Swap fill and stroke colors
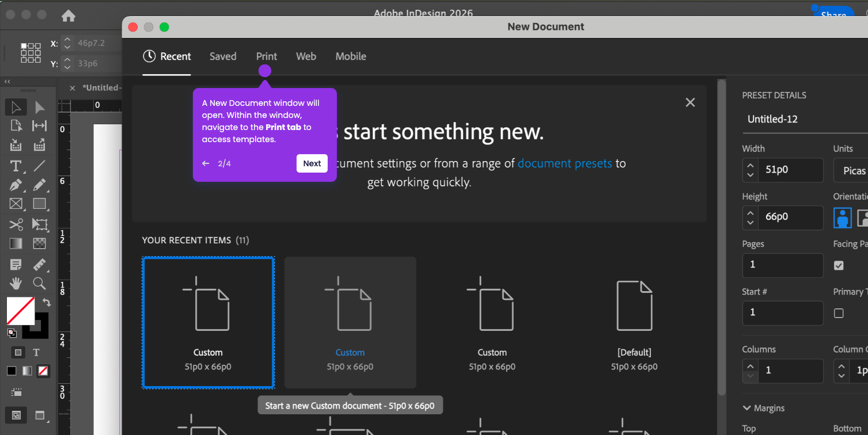The image size is (868, 435). tap(47, 302)
